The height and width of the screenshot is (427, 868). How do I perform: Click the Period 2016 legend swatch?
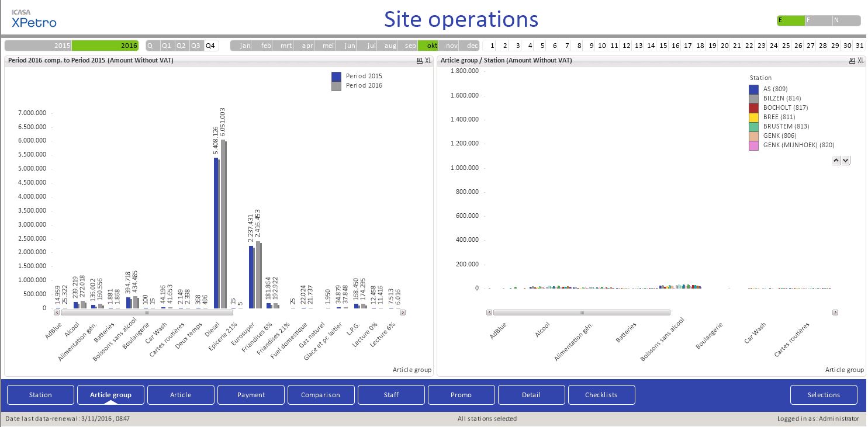coord(336,86)
